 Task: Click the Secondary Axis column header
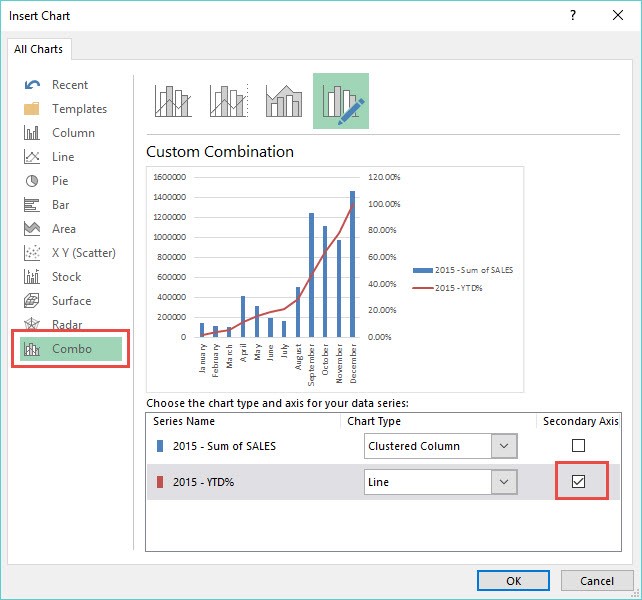(580, 421)
